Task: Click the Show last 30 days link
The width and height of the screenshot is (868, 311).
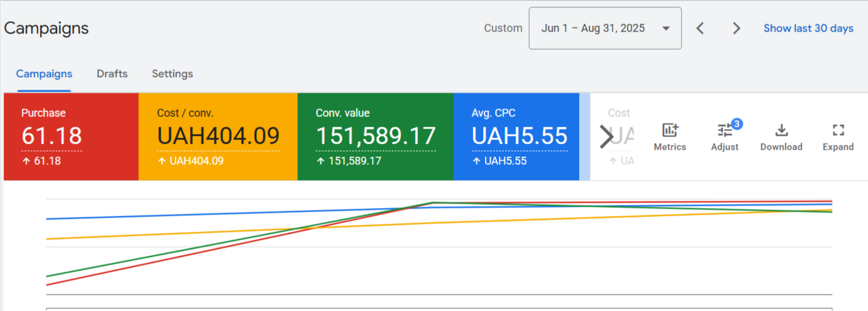Action: tap(808, 28)
